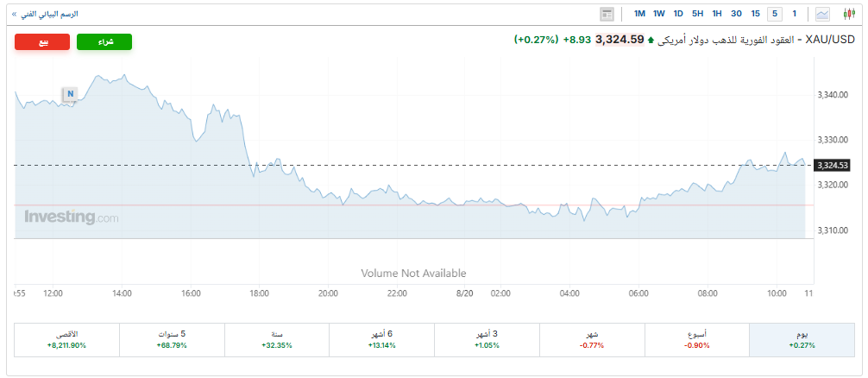Switch to 1W interval
868x378 pixels.
(658, 14)
